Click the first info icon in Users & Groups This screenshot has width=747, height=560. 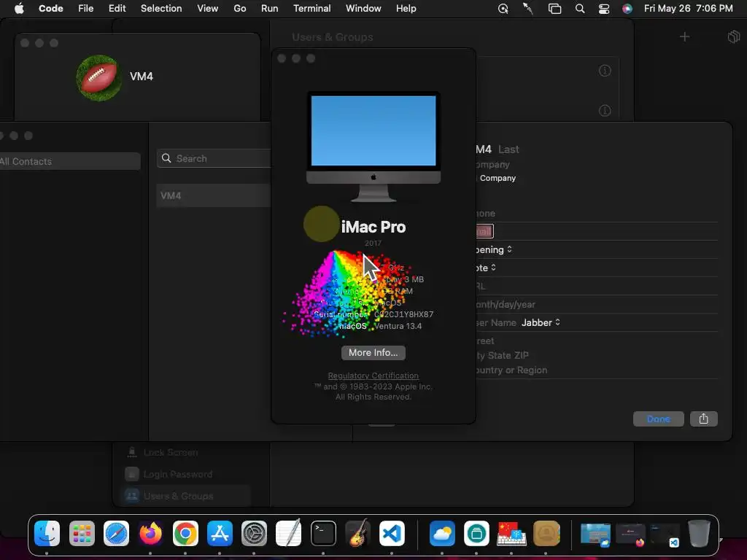point(605,71)
